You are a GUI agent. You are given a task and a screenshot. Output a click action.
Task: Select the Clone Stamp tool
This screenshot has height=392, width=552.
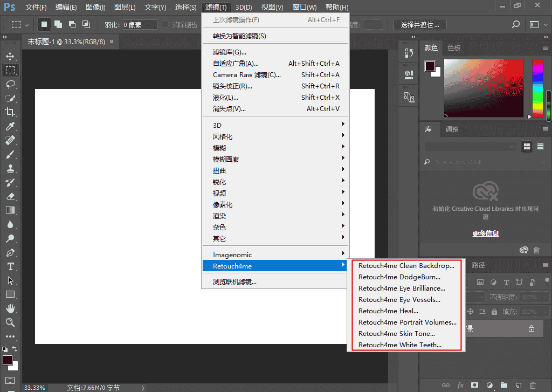click(x=10, y=168)
